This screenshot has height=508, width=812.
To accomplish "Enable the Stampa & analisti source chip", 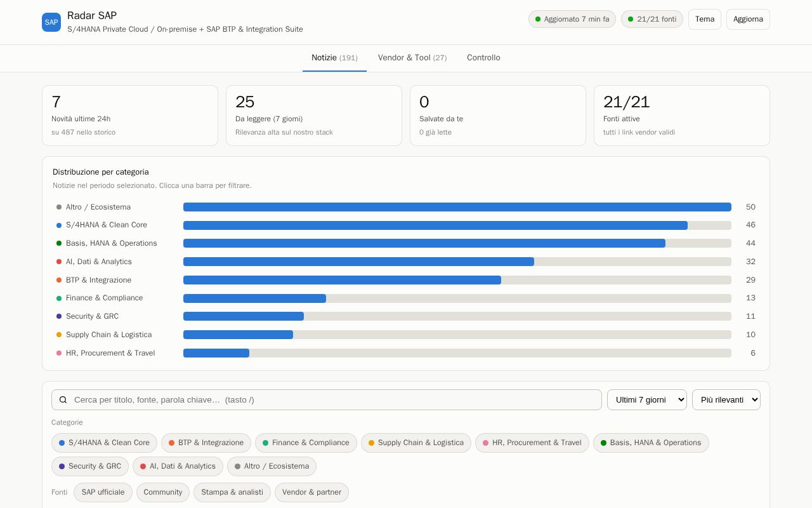I will coord(232,492).
